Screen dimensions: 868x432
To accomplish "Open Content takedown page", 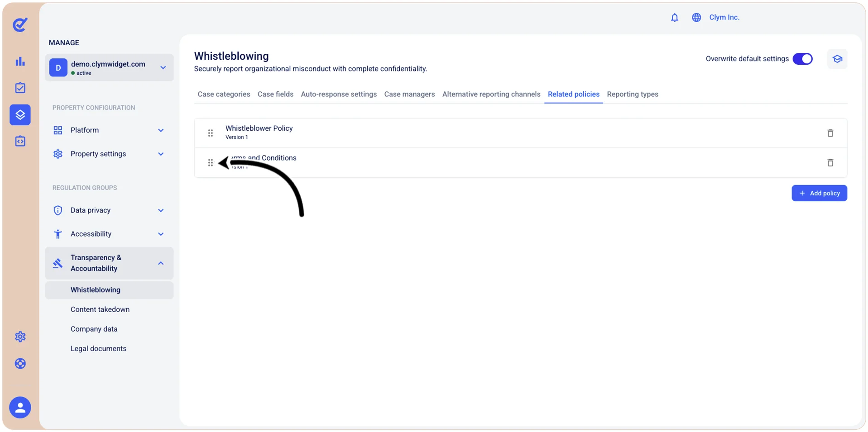I will coord(100,309).
